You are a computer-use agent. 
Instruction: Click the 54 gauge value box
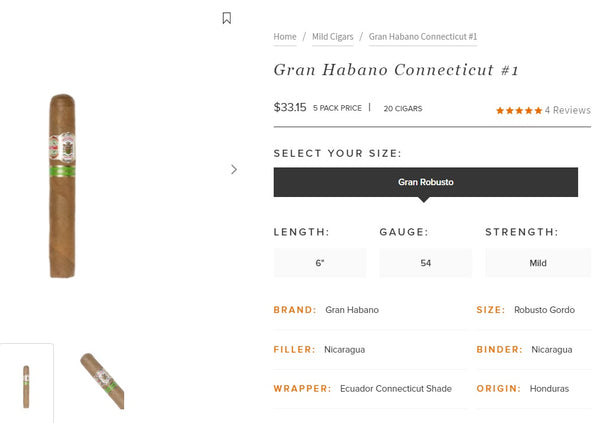click(425, 263)
